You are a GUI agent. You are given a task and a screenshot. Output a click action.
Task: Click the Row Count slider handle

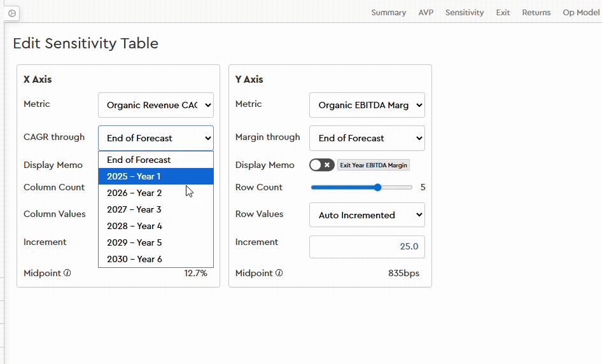pyautogui.click(x=378, y=188)
